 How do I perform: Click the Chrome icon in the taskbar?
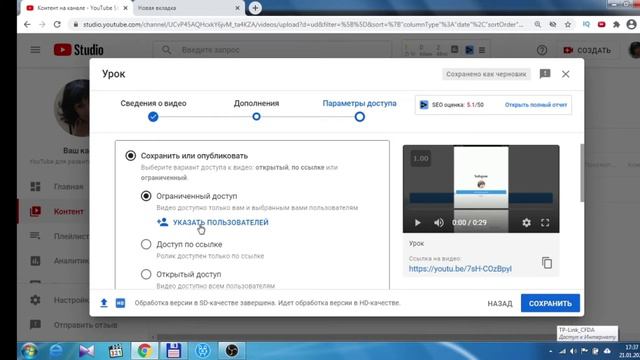(144, 351)
